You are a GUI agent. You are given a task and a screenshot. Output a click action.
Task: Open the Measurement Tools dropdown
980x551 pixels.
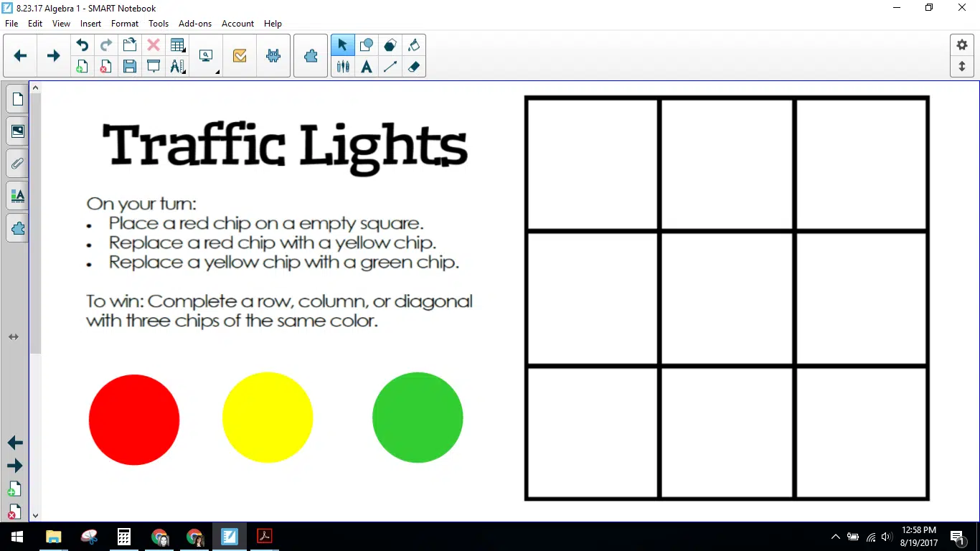(177, 67)
